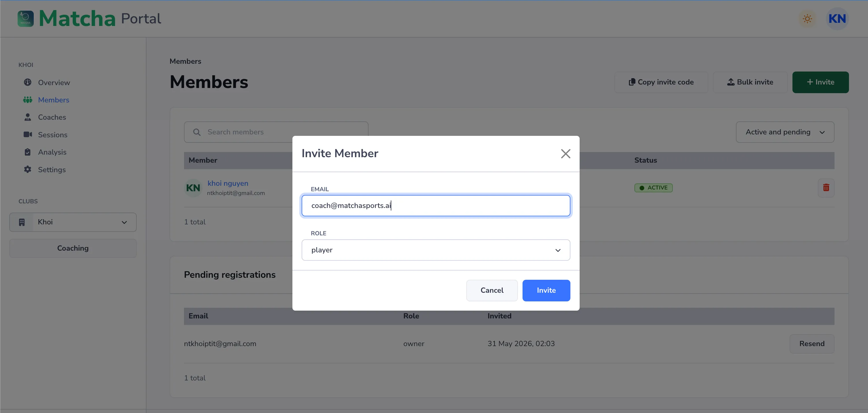
Task: Click the Members group icon
Action: (28, 100)
